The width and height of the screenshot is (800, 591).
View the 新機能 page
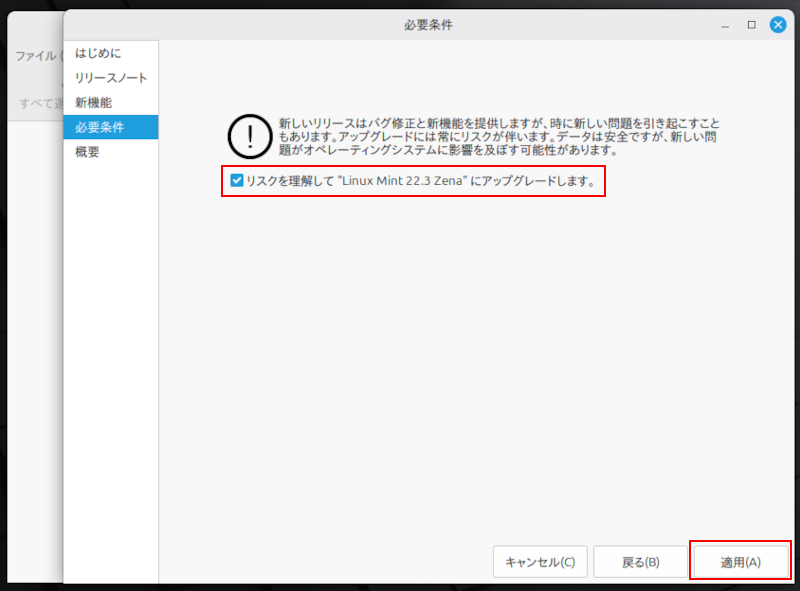(x=95, y=102)
